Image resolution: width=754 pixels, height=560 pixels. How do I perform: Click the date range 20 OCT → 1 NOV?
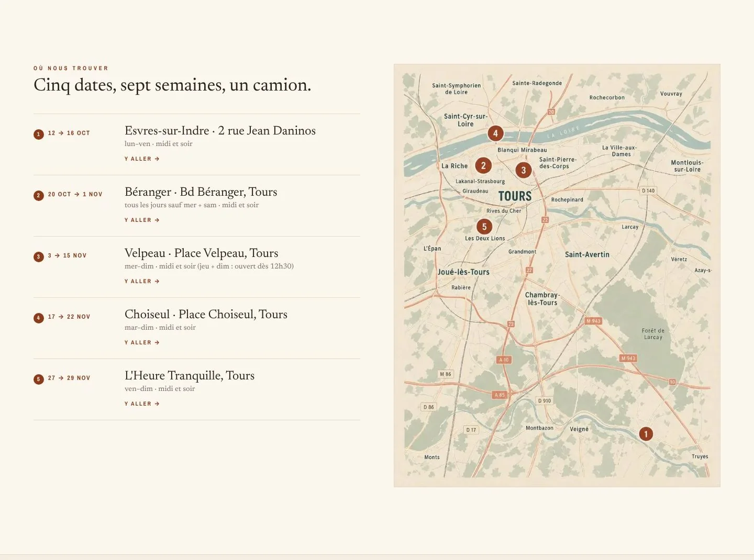pos(75,194)
